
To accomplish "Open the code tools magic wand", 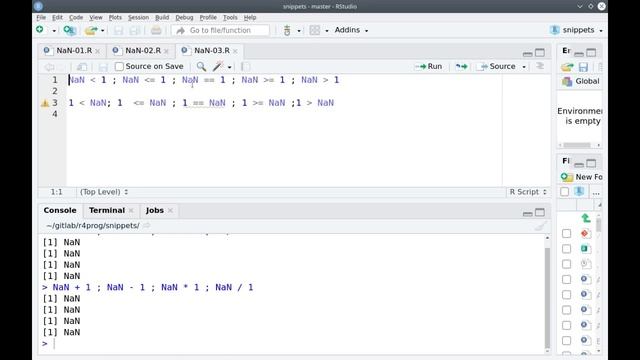I will point(218,66).
